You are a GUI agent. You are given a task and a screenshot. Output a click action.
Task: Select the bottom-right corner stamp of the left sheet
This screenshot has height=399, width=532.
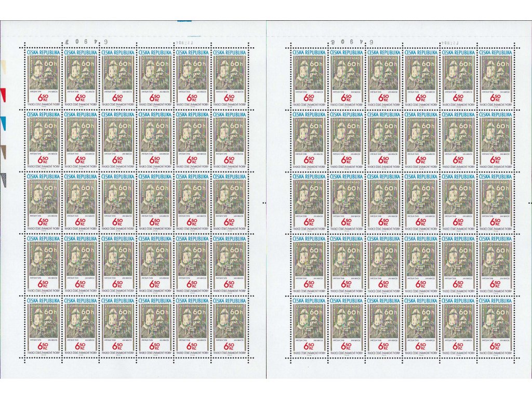[230, 326]
